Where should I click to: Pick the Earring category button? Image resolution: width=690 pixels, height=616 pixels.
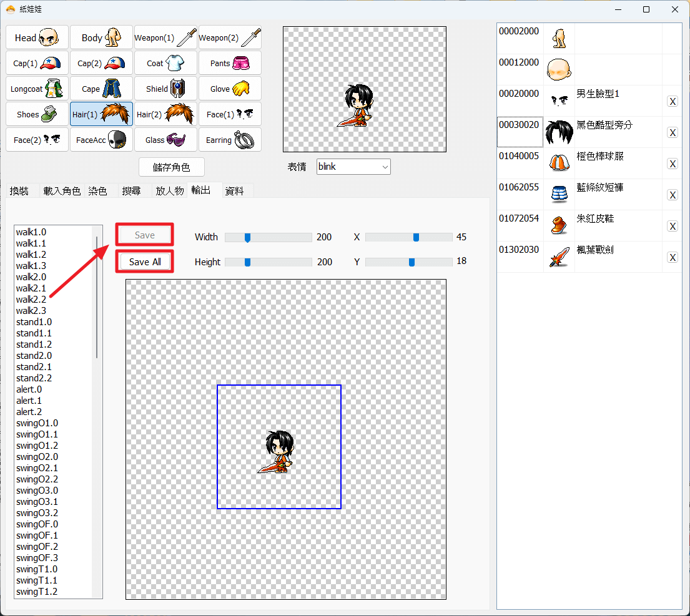230,140
